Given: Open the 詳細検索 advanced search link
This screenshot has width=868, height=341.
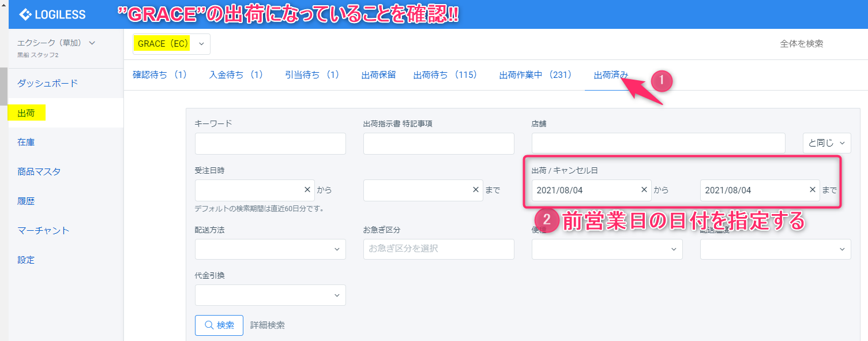Looking at the screenshot, I should coord(268,325).
